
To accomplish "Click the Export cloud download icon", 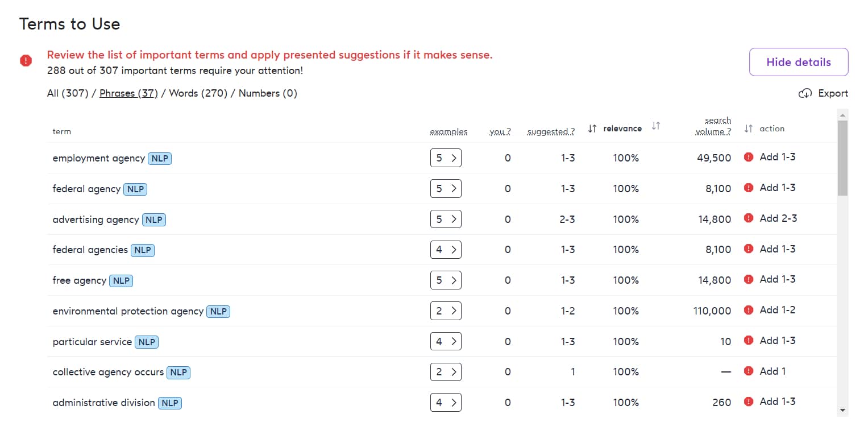I will pos(805,93).
